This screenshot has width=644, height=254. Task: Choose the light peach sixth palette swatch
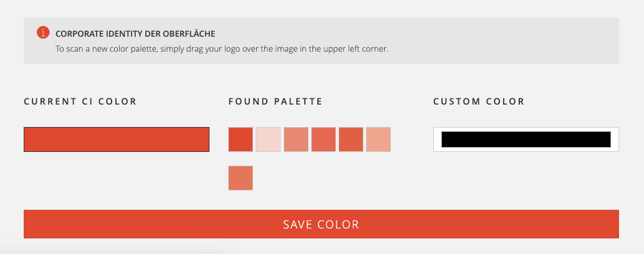[x=378, y=139]
